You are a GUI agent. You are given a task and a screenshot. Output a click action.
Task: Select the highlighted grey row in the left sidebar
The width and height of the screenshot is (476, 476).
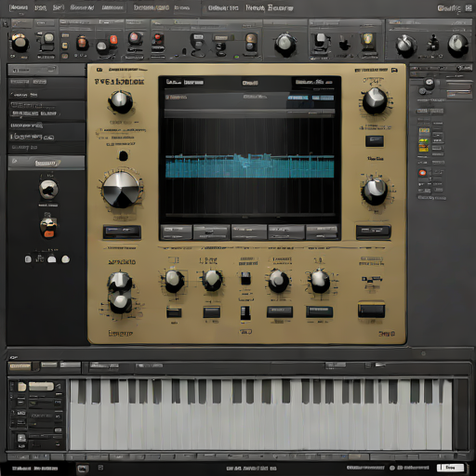point(46,163)
